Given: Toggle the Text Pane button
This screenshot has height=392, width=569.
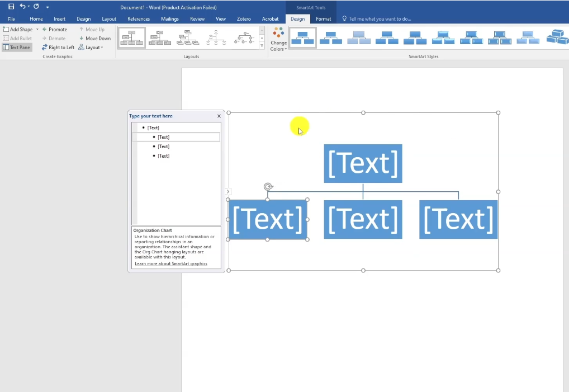Looking at the screenshot, I should pyautogui.click(x=17, y=48).
